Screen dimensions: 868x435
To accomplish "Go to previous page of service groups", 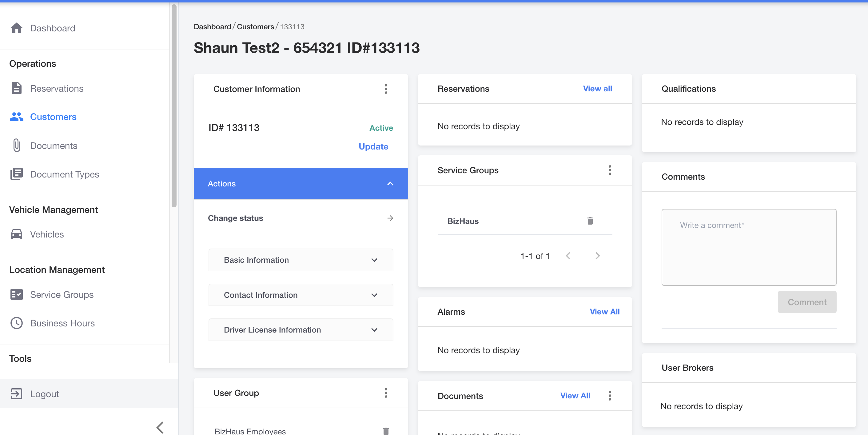I will tap(568, 256).
